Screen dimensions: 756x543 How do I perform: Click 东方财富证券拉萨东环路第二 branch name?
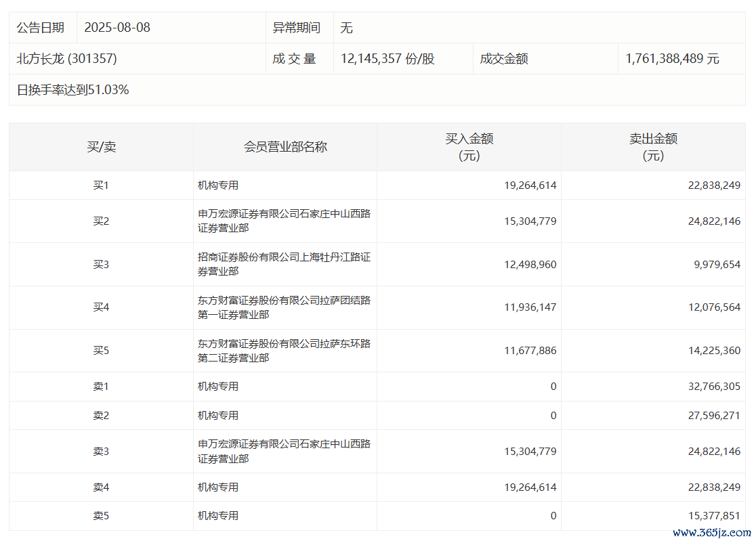tap(284, 351)
